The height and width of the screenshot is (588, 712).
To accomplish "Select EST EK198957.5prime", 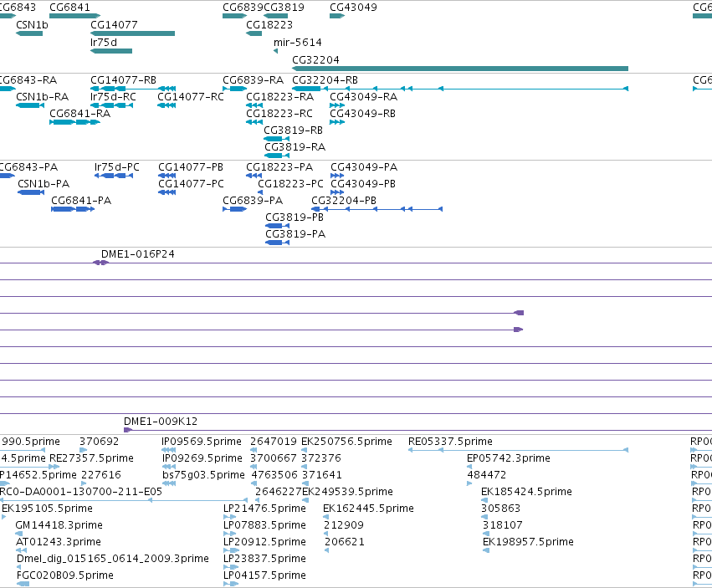I will [486, 550].
